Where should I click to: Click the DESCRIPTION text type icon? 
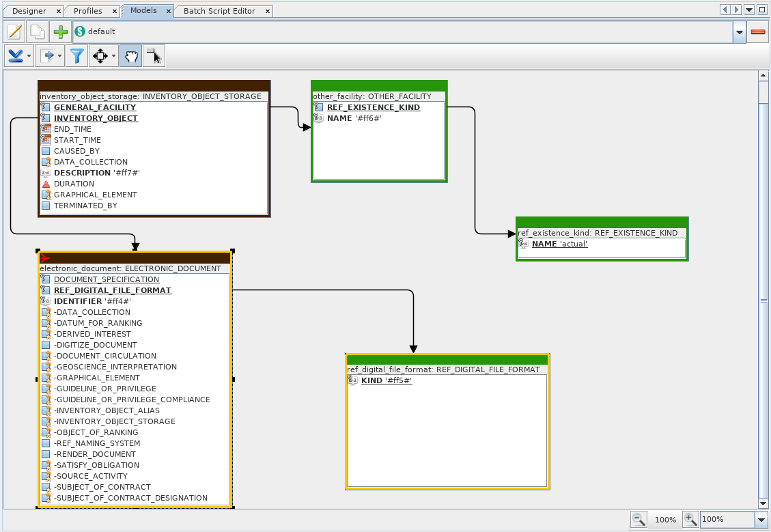pyautogui.click(x=46, y=173)
